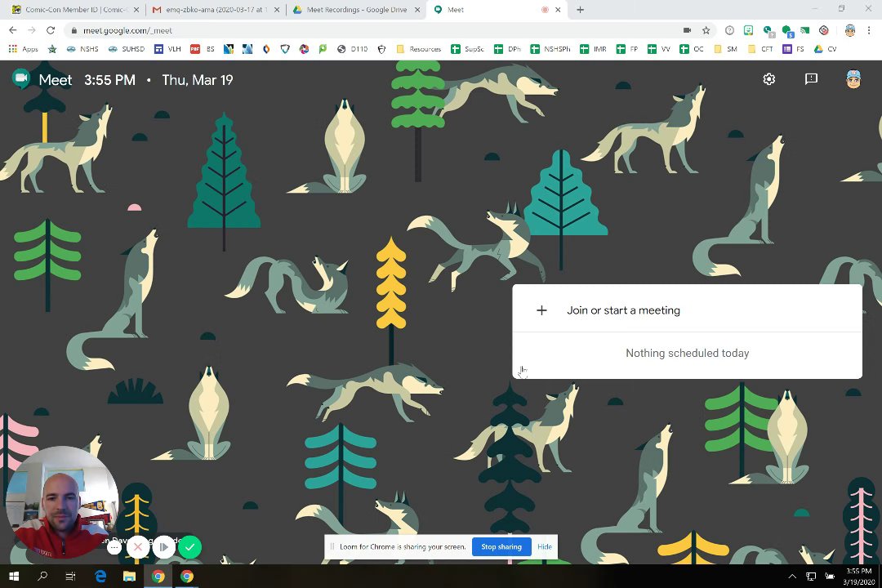Finish Loom recording with green checkmark

(190, 546)
